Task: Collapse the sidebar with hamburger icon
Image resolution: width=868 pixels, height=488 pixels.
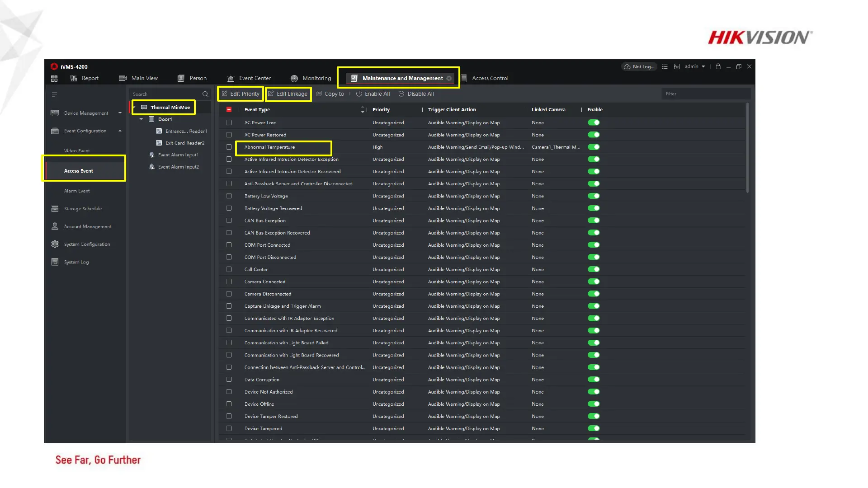Action: click(54, 94)
